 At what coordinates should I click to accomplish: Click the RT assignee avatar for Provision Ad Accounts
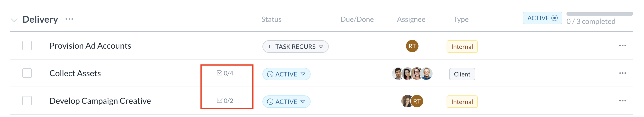point(412,46)
